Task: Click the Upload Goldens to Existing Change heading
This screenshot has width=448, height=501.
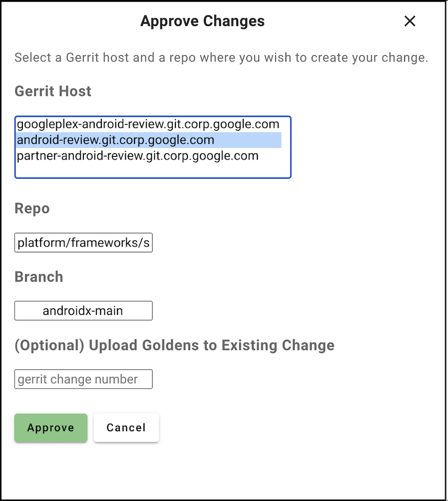Action: click(x=174, y=345)
